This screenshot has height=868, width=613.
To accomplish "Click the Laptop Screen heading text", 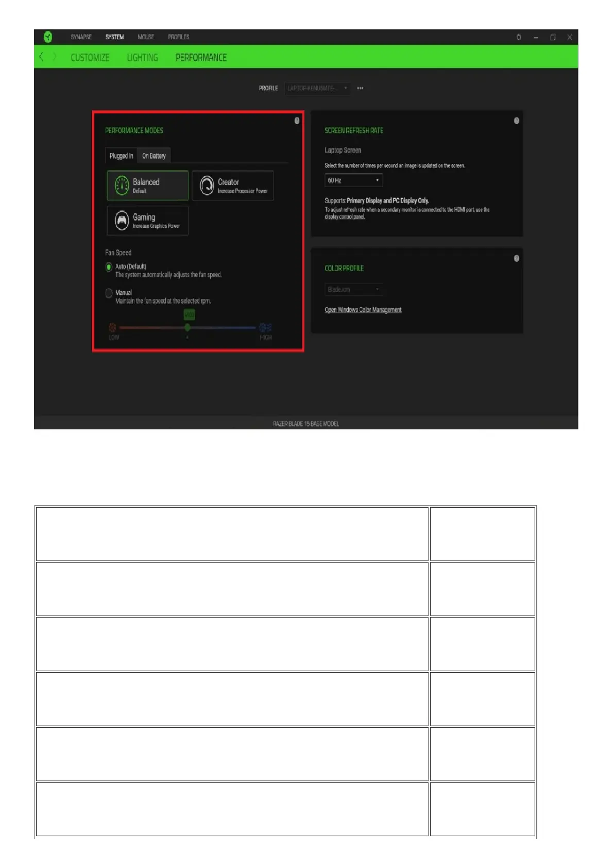I will [x=343, y=151].
